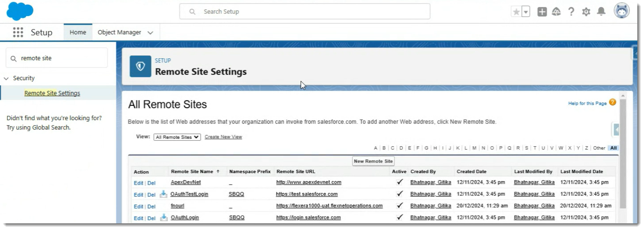Open the Create New View link
The width and height of the screenshot is (644, 230).
click(x=223, y=137)
